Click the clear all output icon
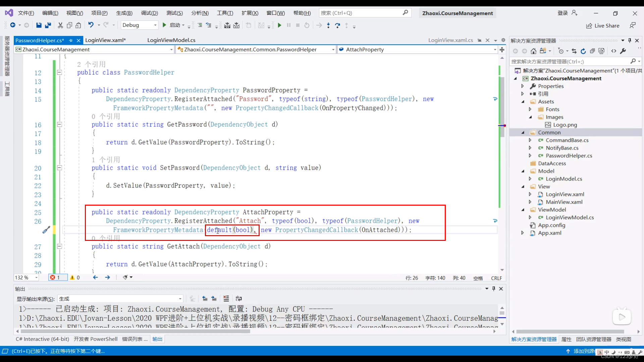Screen dimensions: 644x362 (226, 299)
